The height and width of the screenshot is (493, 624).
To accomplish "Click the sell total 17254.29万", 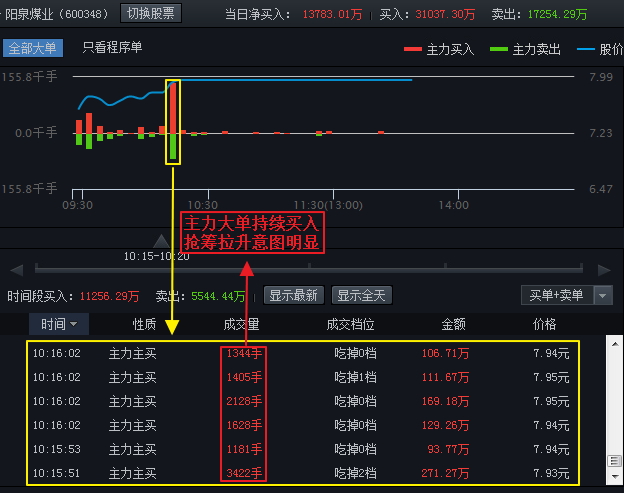I will point(557,15).
